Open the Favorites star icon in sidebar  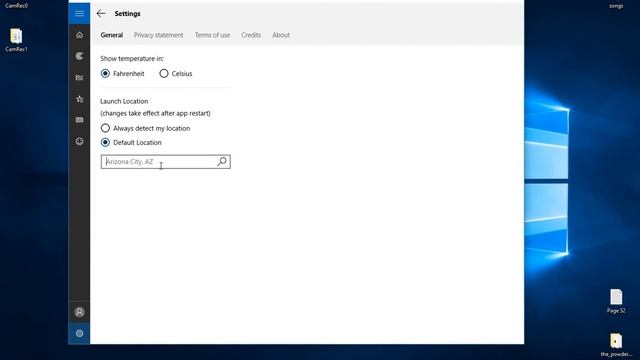click(79, 99)
